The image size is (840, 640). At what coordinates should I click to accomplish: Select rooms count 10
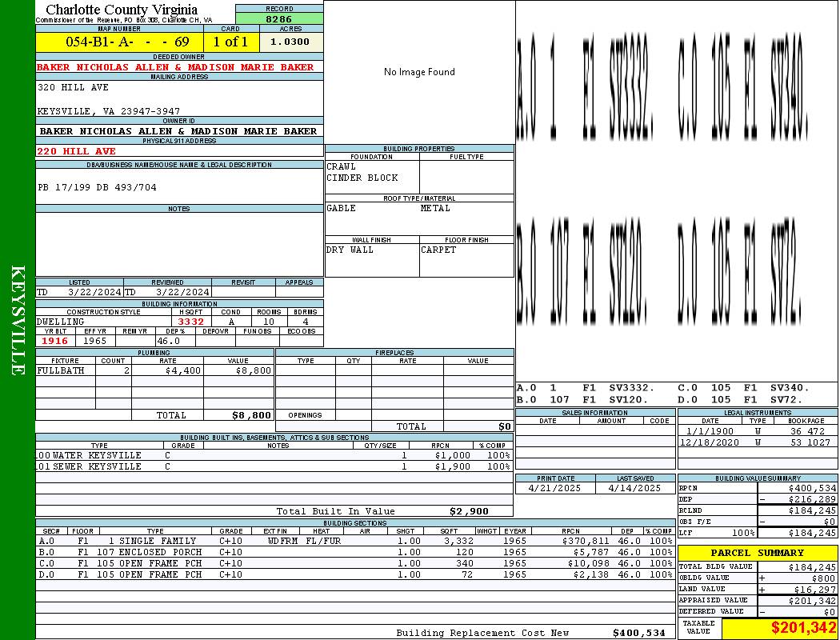pyautogui.click(x=268, y=322)
